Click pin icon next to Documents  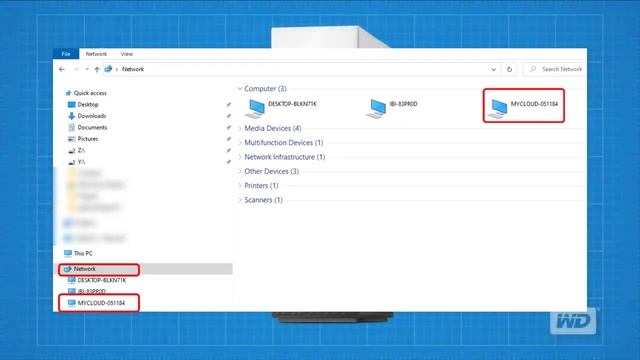point(229,127)
